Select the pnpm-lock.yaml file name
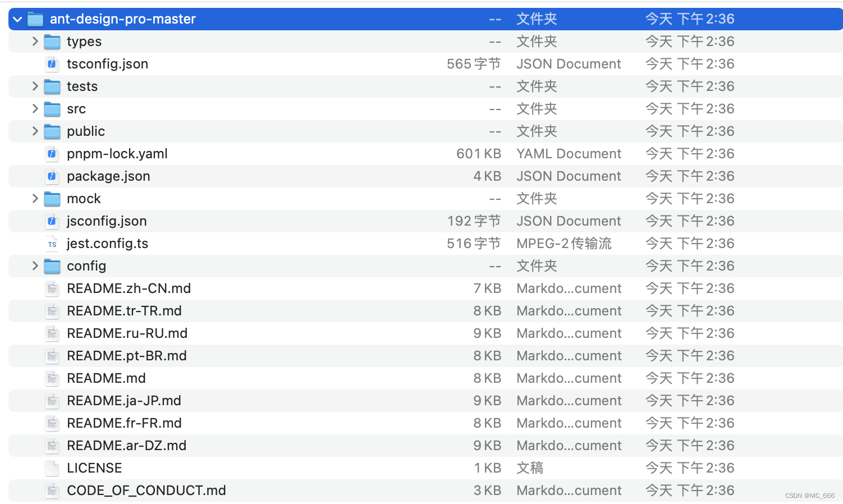The height and width of the screenshot is (504, 843). (x=117, y=154)
